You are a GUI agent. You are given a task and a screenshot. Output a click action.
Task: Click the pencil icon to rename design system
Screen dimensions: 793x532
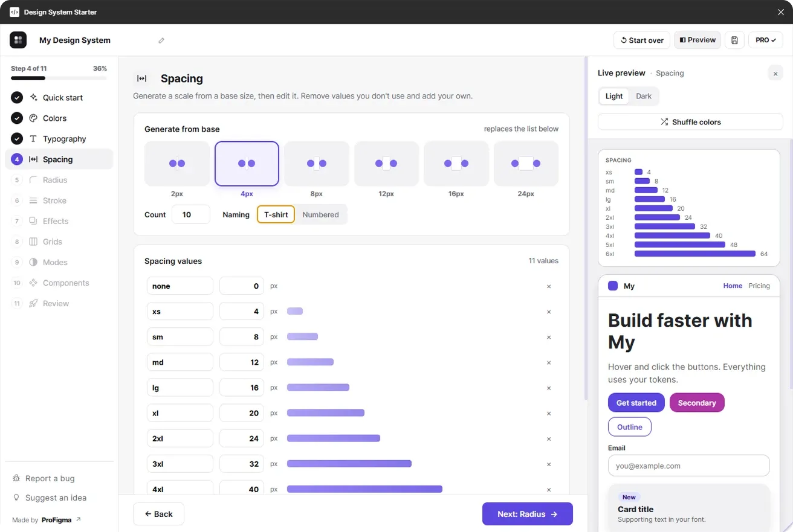[x=161, y=40]
